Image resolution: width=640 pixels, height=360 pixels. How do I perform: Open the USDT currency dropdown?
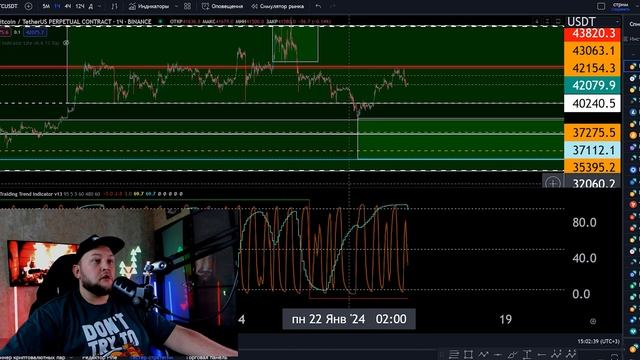(593, 22)
